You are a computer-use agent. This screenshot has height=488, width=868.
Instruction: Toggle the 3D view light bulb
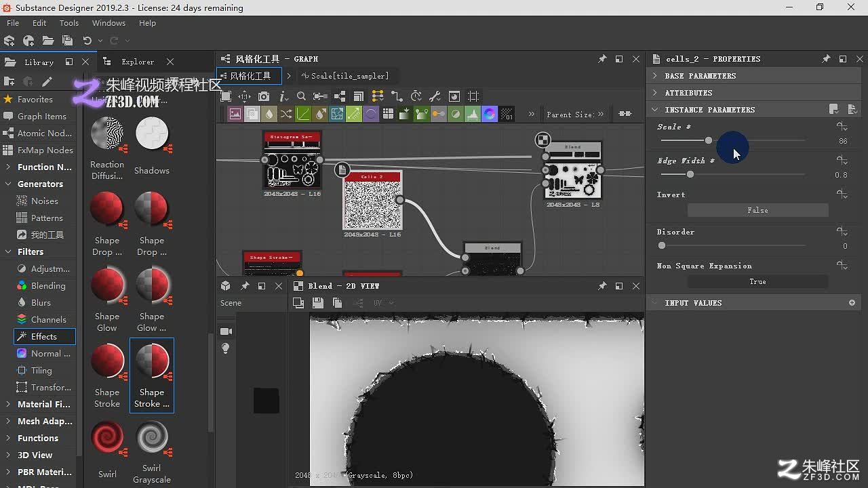tap(226, 348)
